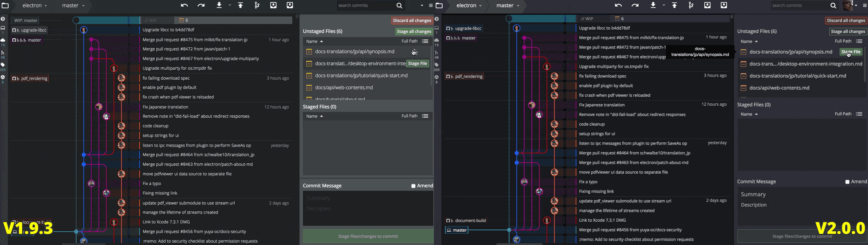Click Pull icon in left V1.9.3 toolbar
The width and height of the screenshot is (868, 245).
click(x=219, y=5)
